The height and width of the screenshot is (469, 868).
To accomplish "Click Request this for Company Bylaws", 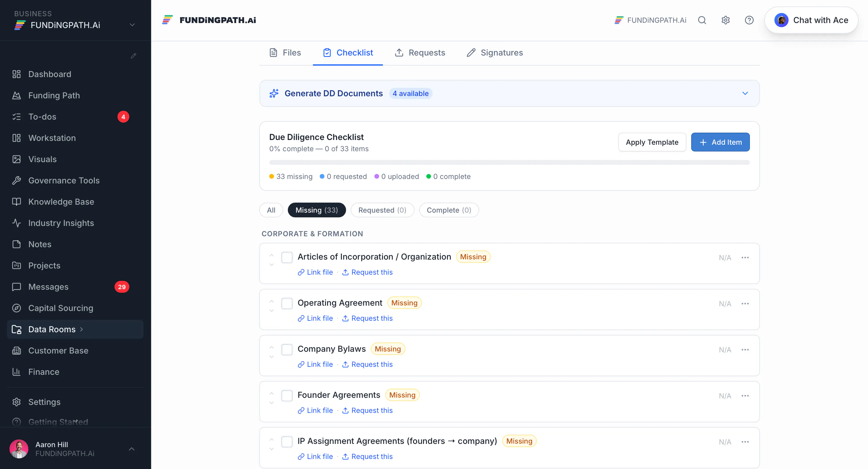I will click(x=367, y=364).
